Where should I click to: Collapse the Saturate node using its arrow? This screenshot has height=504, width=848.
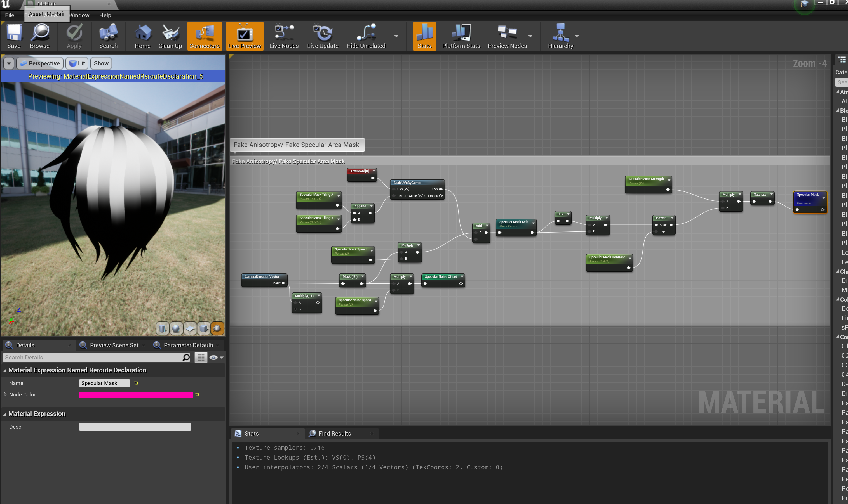(771, 194)
